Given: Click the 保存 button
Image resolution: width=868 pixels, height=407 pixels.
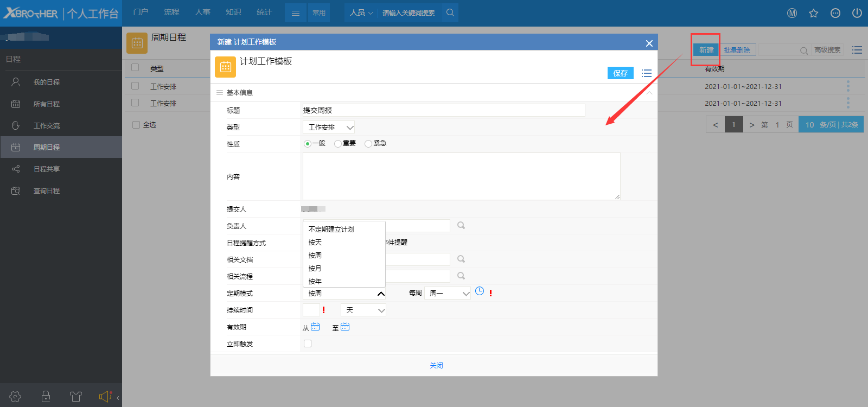Looking at the screenshot, I should 620,73.
